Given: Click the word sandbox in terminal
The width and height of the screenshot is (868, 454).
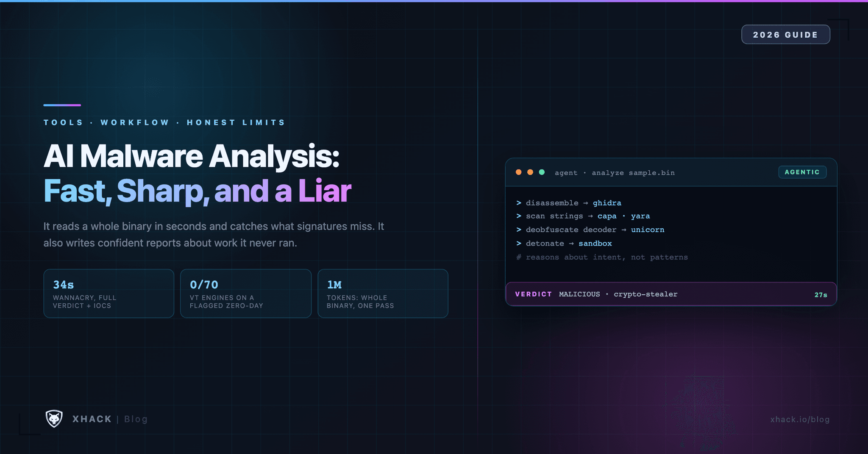Looking at the screenshot, I should [595, 244].
